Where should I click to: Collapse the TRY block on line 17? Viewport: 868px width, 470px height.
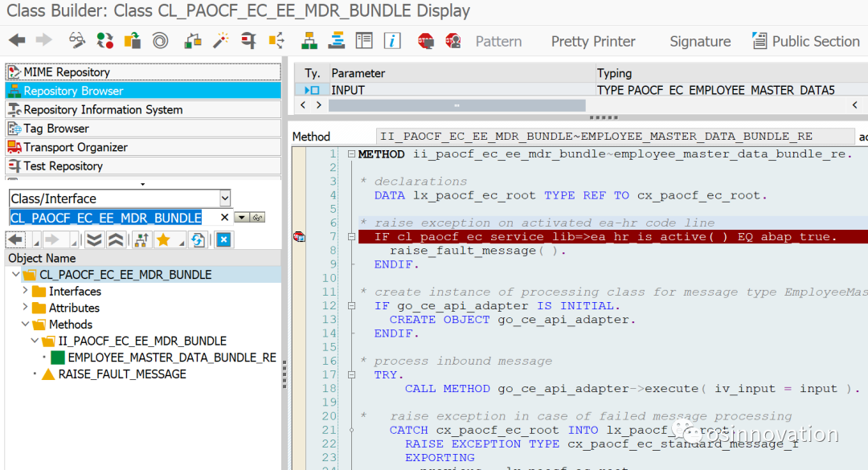[x=351, y=374]
